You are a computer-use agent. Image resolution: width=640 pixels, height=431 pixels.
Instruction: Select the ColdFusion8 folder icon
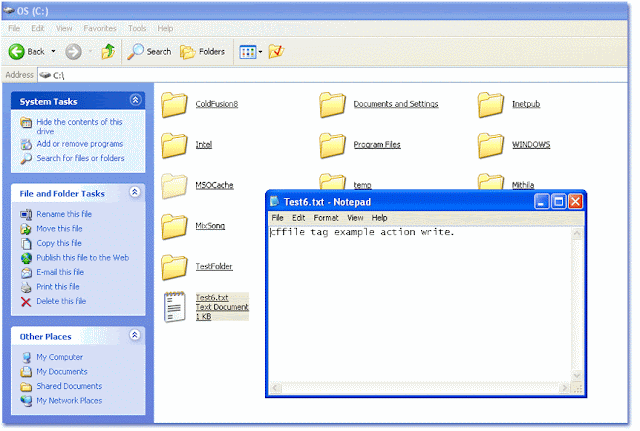pyautogui.click(x=174, y=104)
